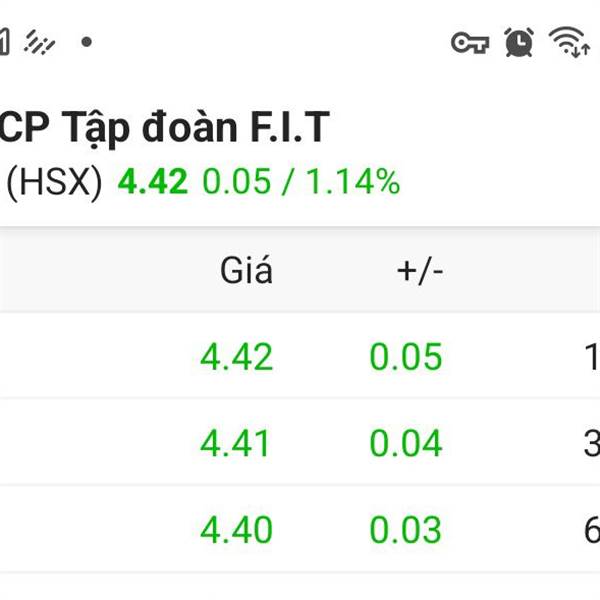Tap the striped notification icon in status bar
Viewport: 600px width, 600px height.
point(40,42)
